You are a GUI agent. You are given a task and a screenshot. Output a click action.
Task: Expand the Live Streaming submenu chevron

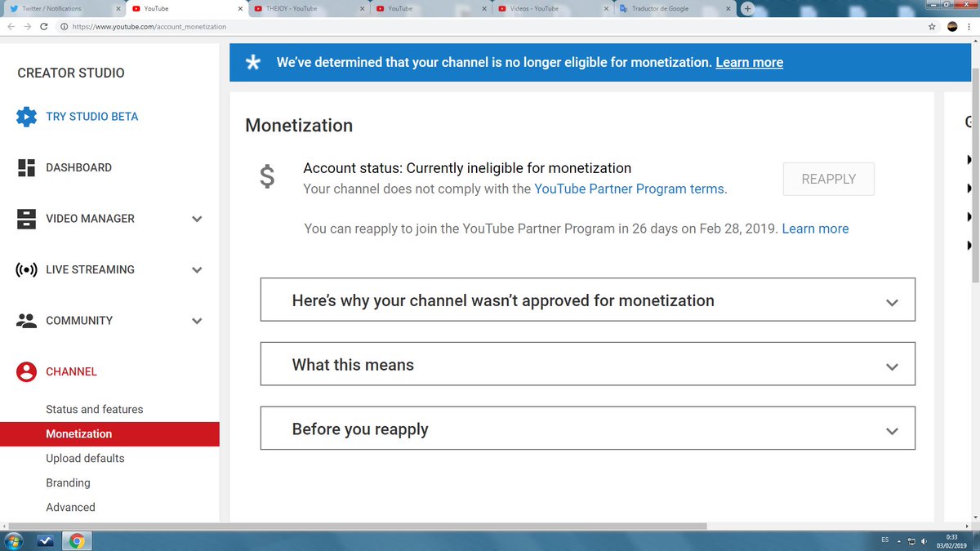[197, 269]
